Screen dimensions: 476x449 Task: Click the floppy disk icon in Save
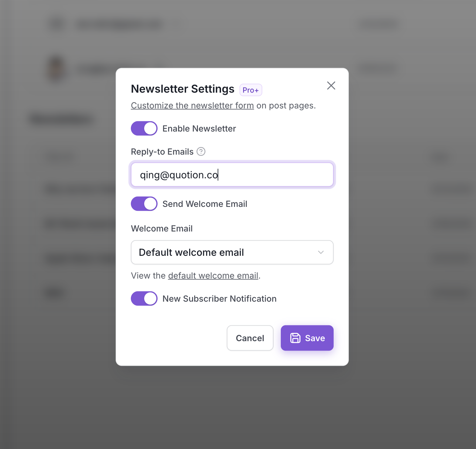coord(295,338)
